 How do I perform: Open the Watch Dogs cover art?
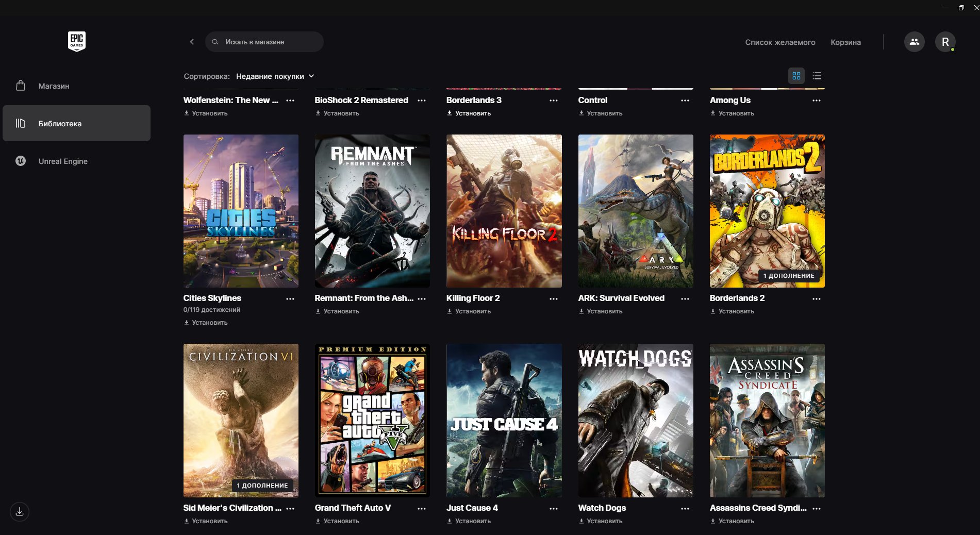[636, 421]
